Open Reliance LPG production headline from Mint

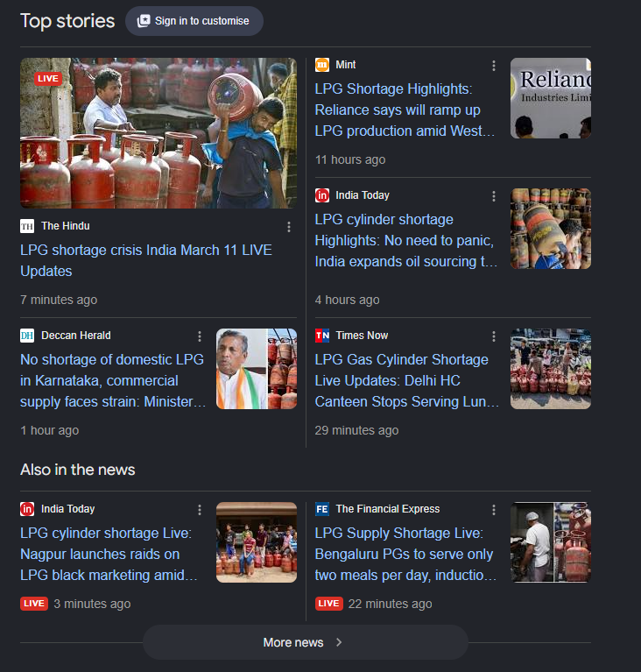tap(405, 110)
